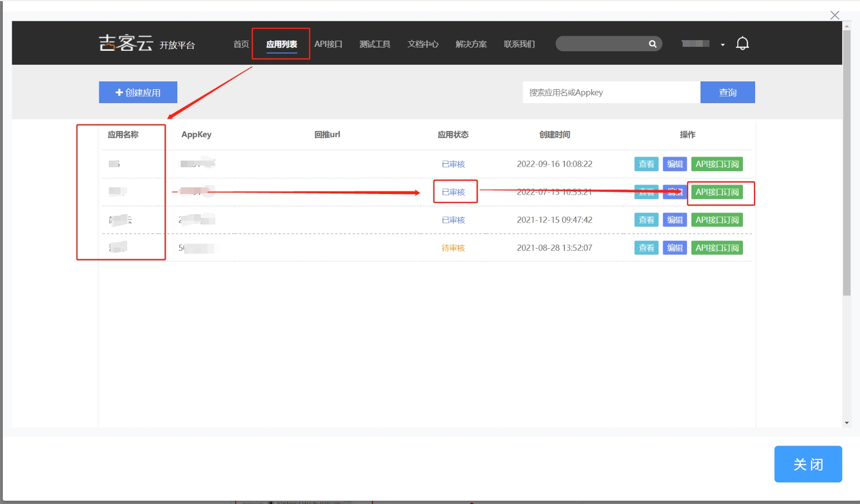The height and width of the screenshot is (504, 860).
Task: Click 编辑 for the 2021-12-15 app
Action: [x=675, y=220]
